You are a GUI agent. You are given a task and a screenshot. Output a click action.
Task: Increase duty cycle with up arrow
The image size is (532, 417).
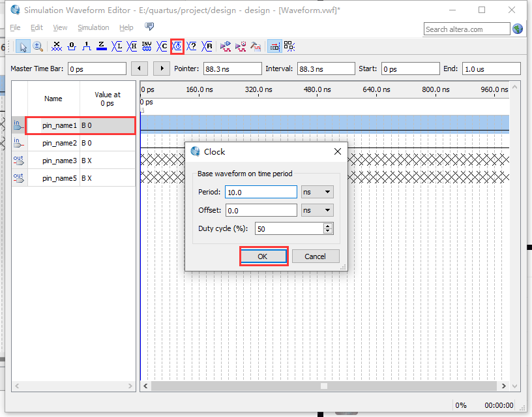327,226
